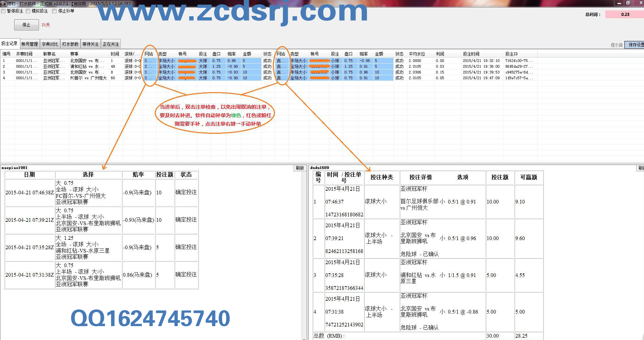Toggle the 模拟投注 checkbox
The width and height of the screenshot is (644, 340).
point(28,11)
